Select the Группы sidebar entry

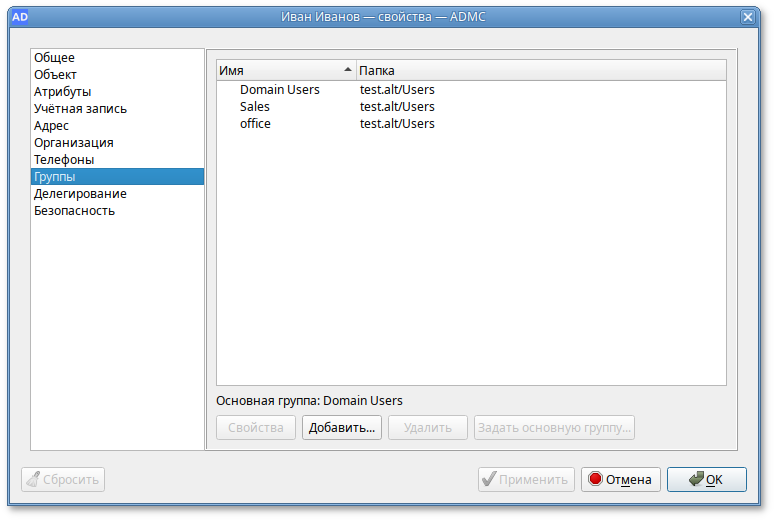click(x=54, y=177)
